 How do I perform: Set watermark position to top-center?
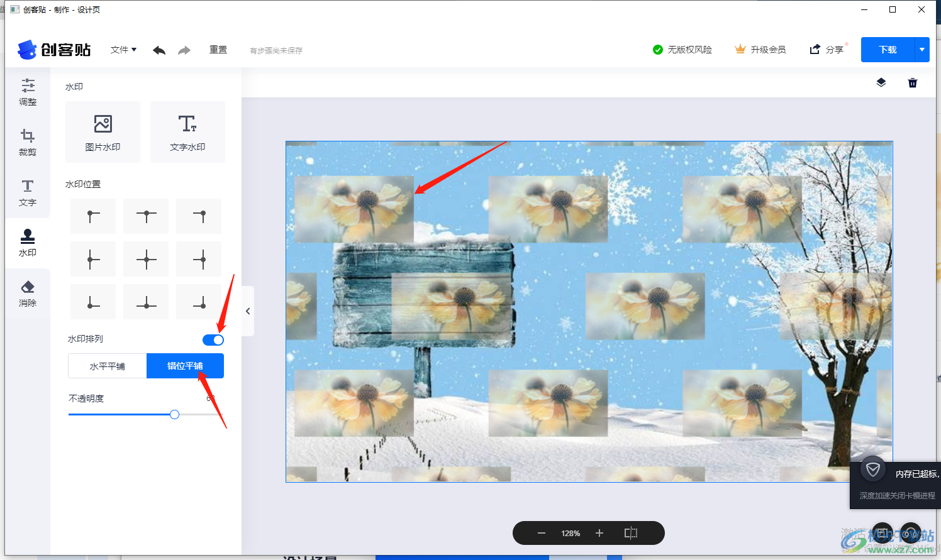click(146, 216)
